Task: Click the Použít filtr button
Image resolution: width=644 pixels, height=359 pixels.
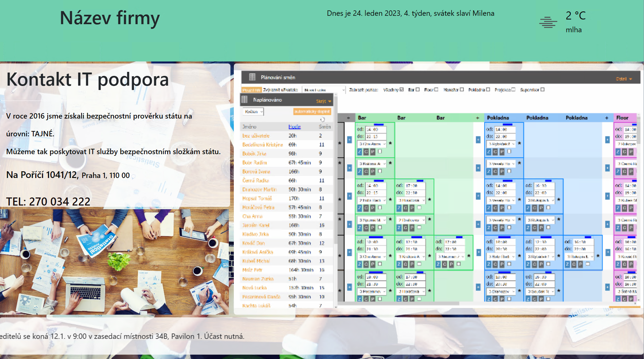Action: 252,90
